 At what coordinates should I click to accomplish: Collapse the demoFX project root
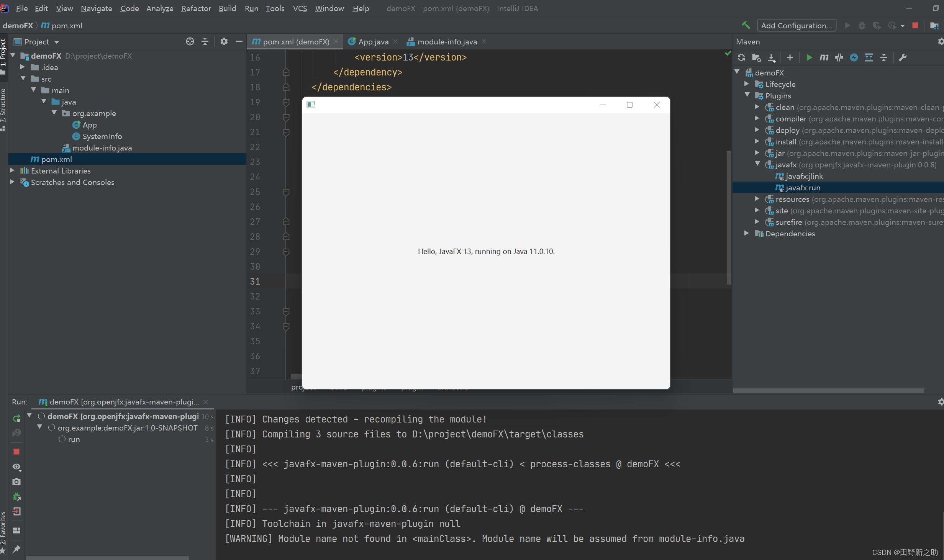point(13,56)
